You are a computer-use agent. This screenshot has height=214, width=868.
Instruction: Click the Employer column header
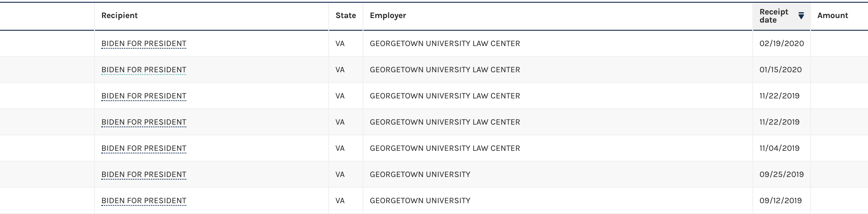coord(388,15)
